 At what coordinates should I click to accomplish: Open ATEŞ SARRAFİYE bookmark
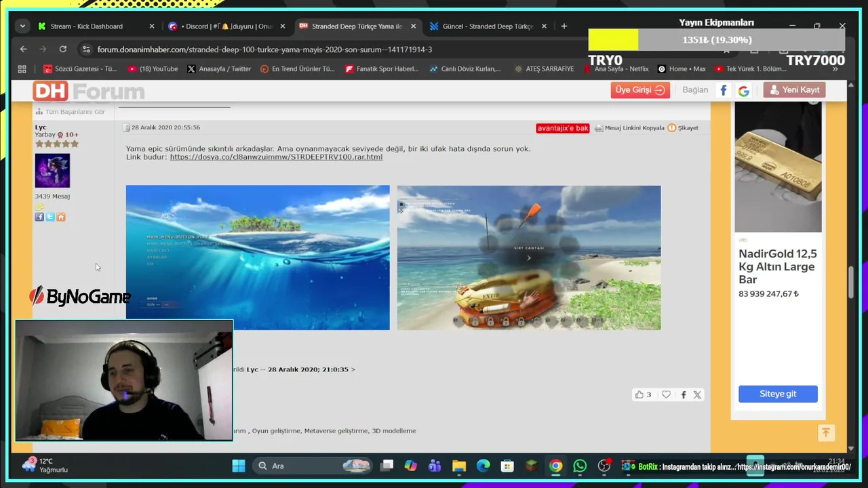544,69
